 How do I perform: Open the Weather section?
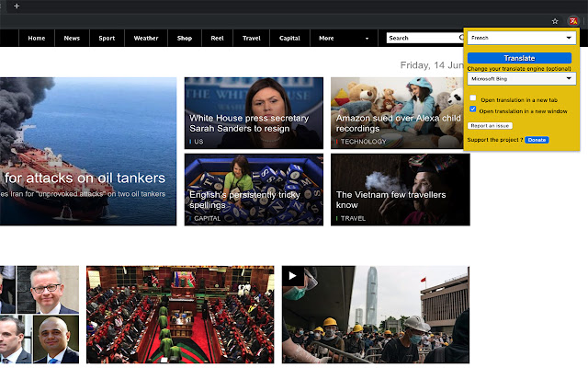(x=146, y=38)
